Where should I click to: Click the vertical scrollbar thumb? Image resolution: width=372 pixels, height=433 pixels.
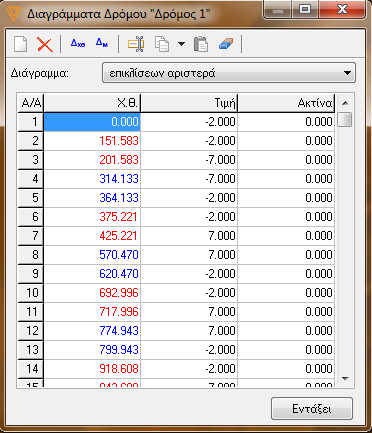coord(345,120)
